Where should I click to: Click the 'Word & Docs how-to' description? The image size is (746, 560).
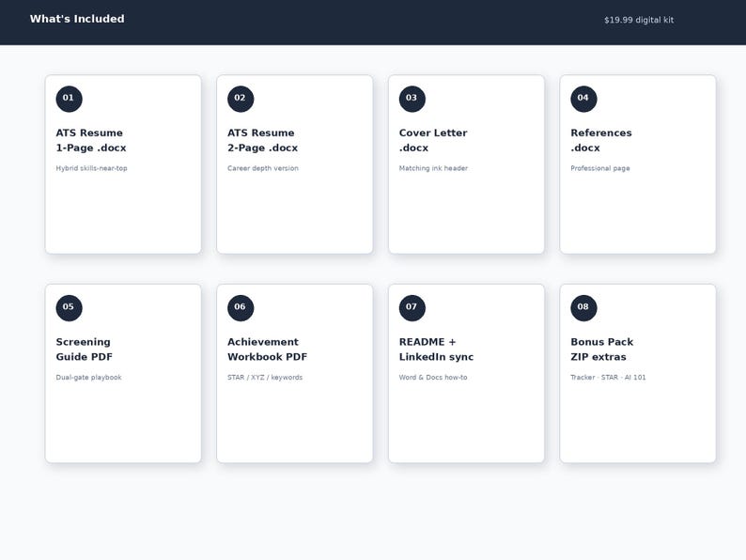[x=433, y=378]
